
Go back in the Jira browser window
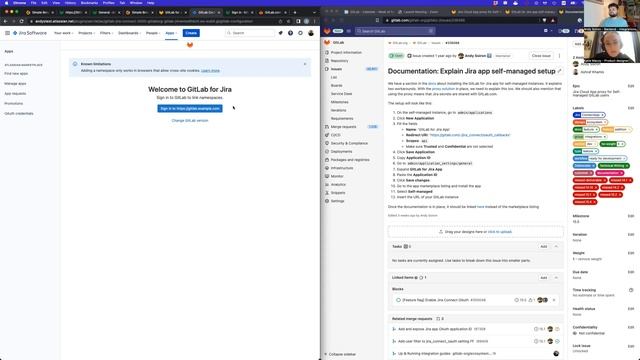[x=5, y=21]
